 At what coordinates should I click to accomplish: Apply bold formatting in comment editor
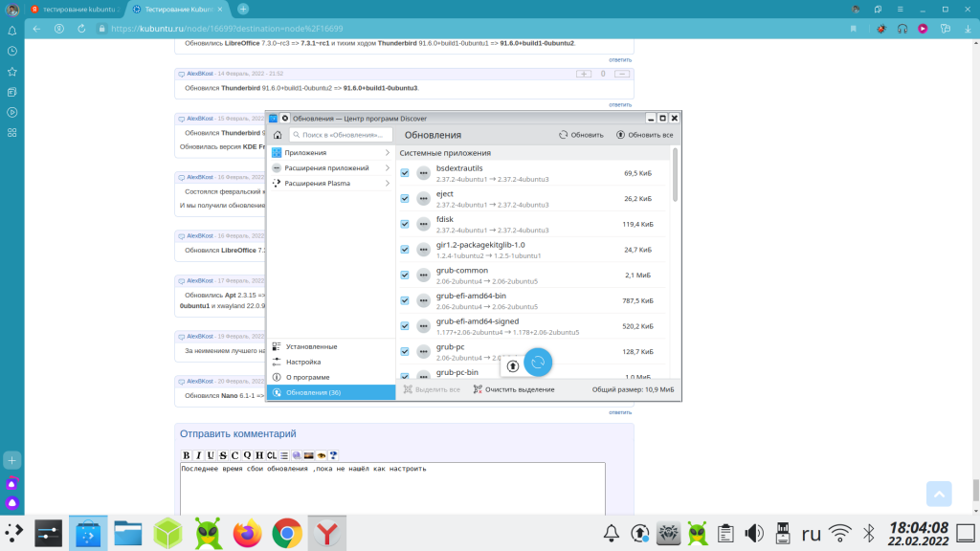[x=187, y=455]
